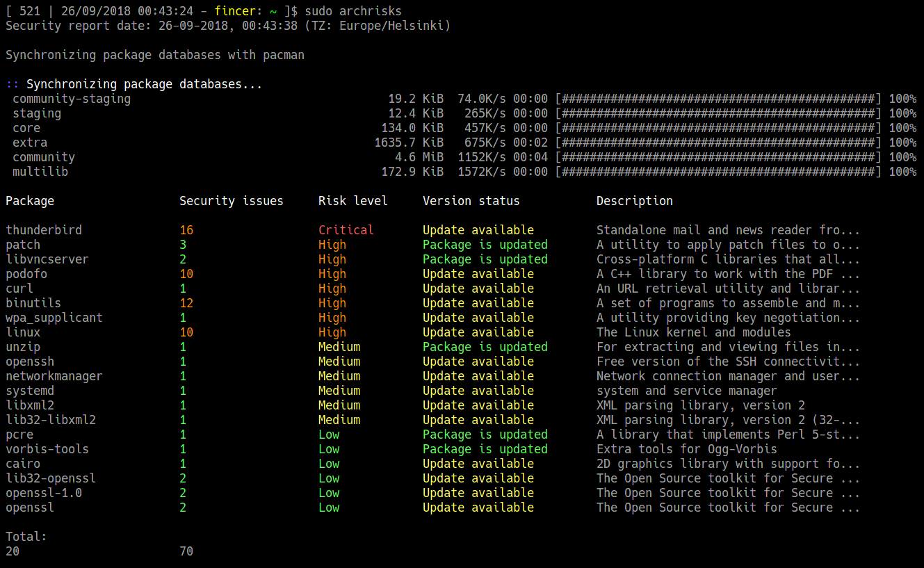
Task: Click "The Linux kernel and modules" description
Action: point(694,332)
